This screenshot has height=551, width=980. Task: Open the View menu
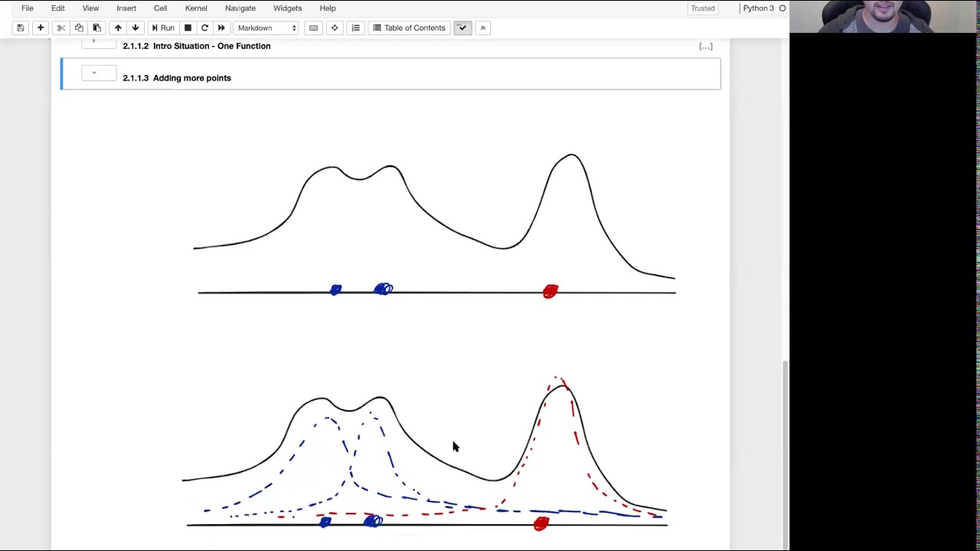point(90,8)
